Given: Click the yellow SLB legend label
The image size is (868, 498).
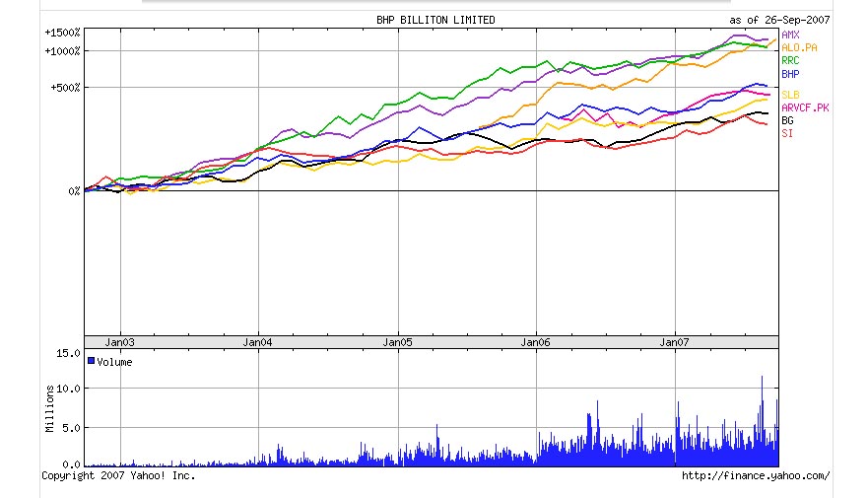Looking at the screenshot, I should [790, 95].
